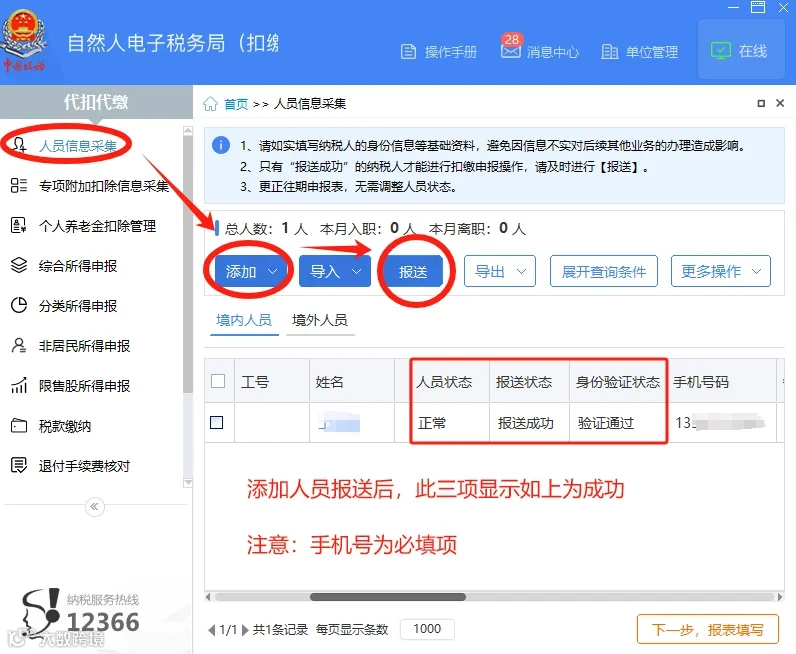Screen dimensions: 796x654
Task: Click 退付手续费核对 form icon
Action: pyautogui.click(x=19, y=465)
